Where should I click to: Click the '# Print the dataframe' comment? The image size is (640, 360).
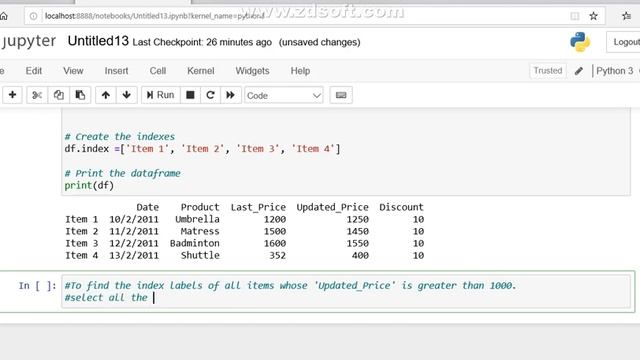[x=122, y=173]
